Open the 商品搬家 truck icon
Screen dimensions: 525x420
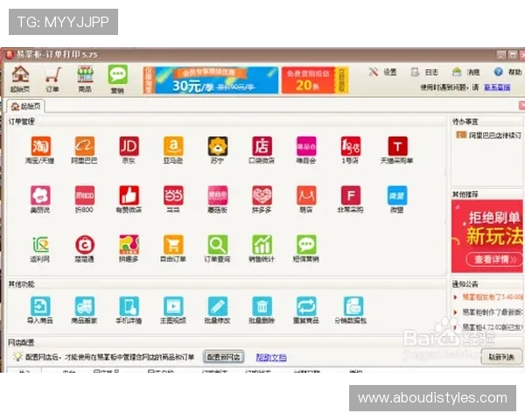[x=84, y=306]
